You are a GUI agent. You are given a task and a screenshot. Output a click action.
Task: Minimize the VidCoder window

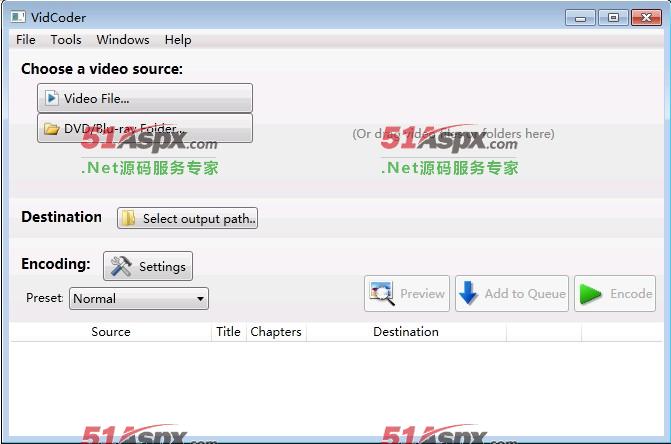[580, 18]
